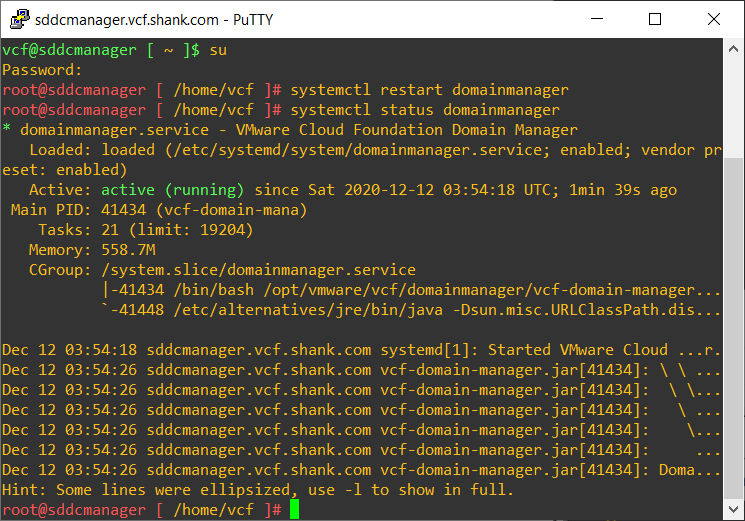Click the 'CGroup: /system.slice/domainmanager.service' line
Screen dimensions: 745x521
click(222, 270)
